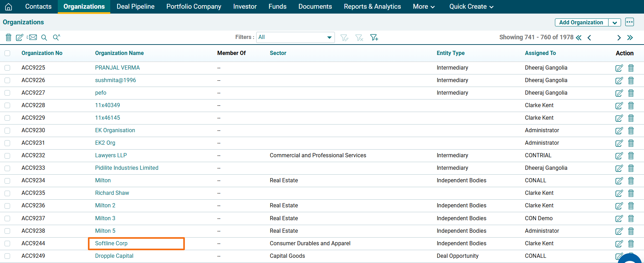Open the Reports & Analytics tab
This screenshot has width=644, height=263.
372,7
